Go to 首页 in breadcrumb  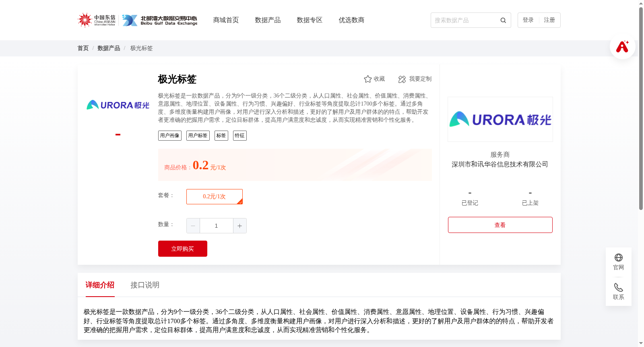(x=83, y=48)
